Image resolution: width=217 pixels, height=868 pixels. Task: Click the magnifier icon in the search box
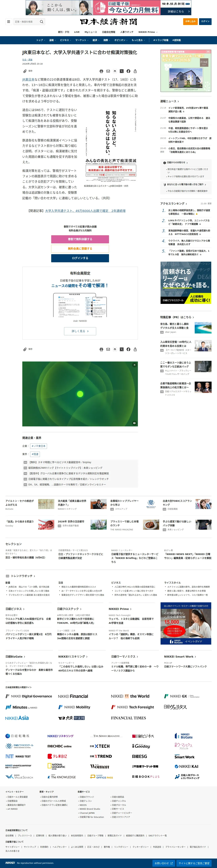click(41, 22)
